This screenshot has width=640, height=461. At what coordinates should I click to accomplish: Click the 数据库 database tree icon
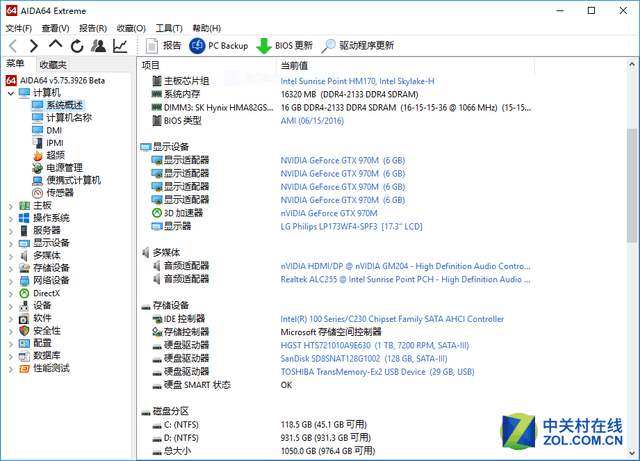tap(24, 356)
